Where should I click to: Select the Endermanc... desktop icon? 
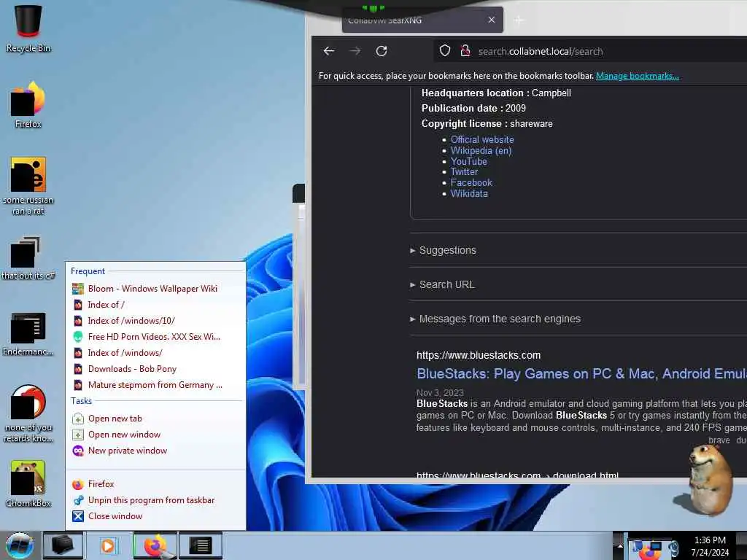[x=28, y=334]
